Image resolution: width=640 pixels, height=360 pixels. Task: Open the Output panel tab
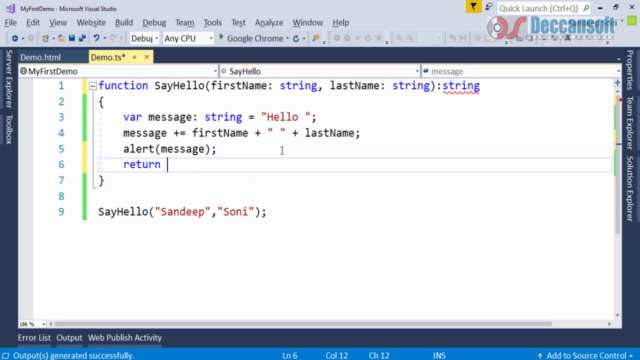coord(69,338)
